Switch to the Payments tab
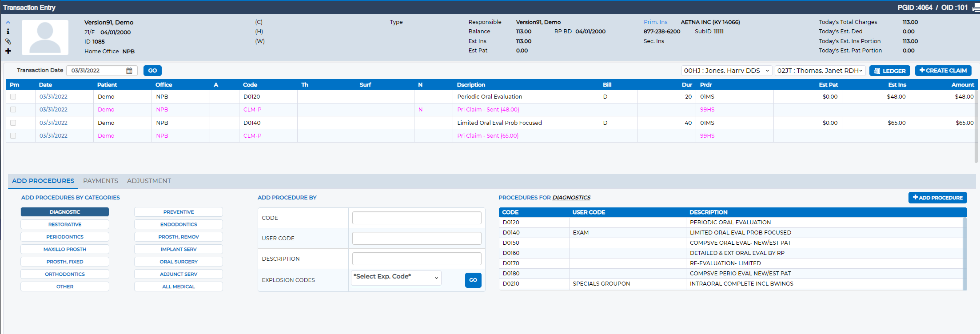Image resolution: width=980 pixels, height=334 pixels. (x=100, y=181)
